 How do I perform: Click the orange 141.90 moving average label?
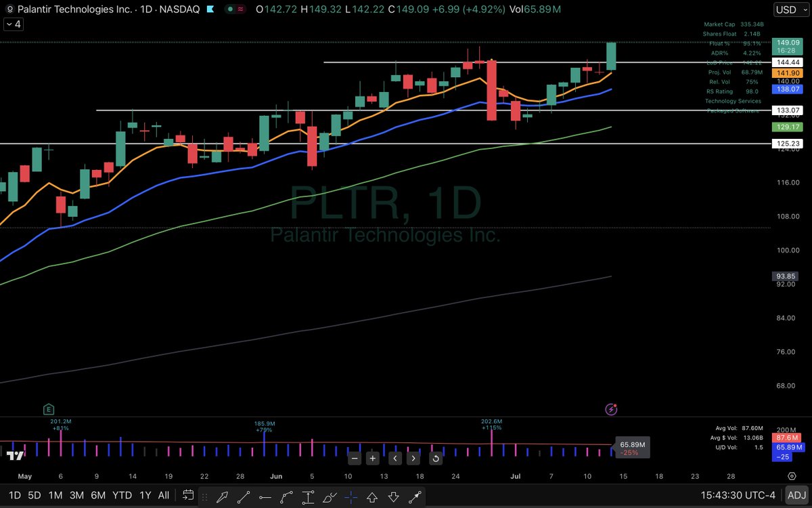pyautogui.click(x=789, y=72)
